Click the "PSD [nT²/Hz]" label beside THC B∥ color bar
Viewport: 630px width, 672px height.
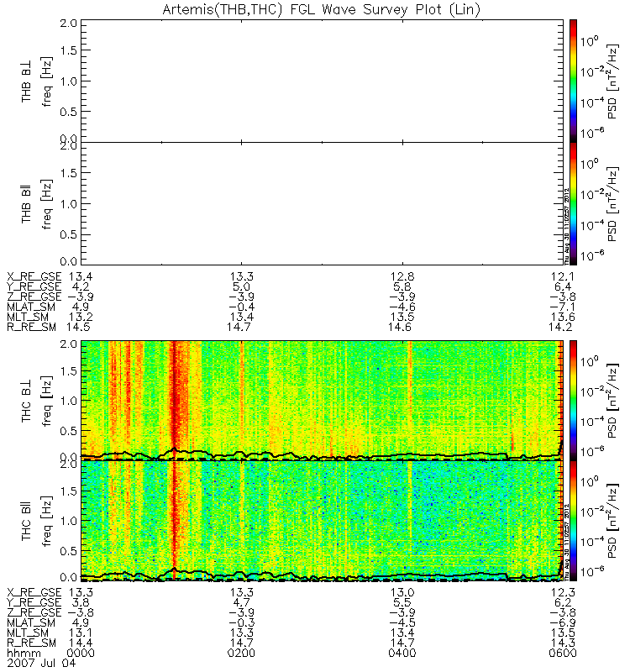[x=612, y=521]
